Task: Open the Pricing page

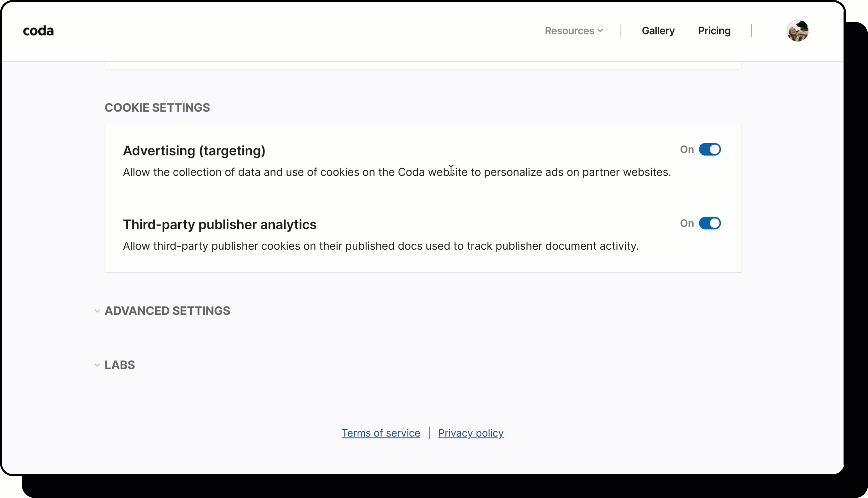Action: [x=714, y=31]
